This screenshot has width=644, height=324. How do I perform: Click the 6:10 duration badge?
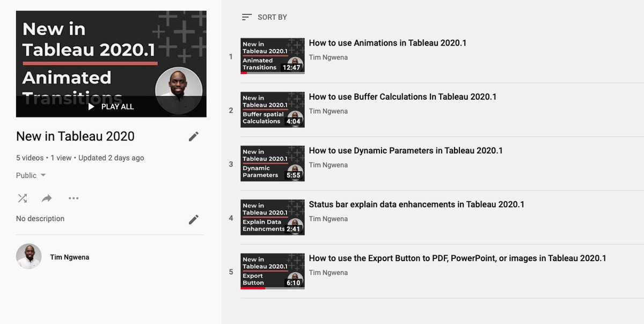pos(294,283)
